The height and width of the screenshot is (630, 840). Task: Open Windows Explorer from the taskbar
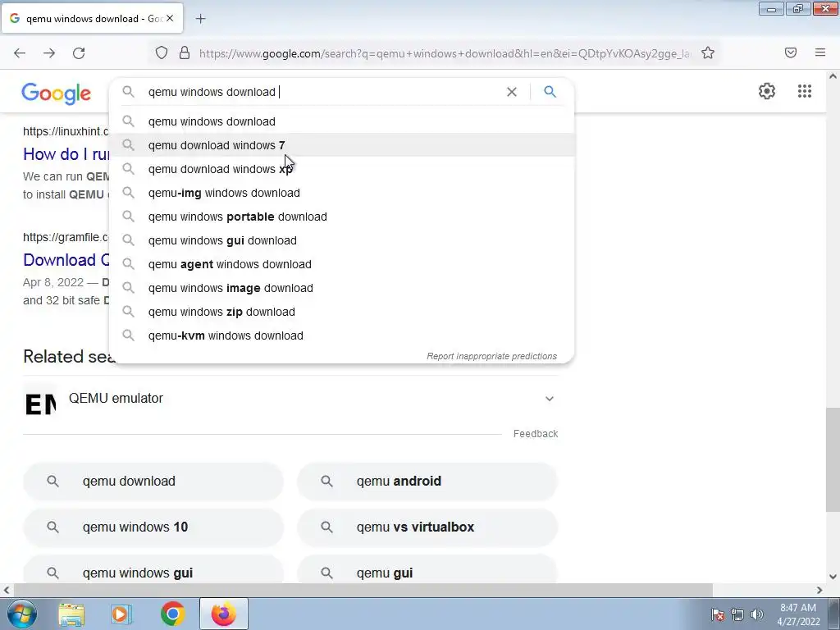click(71, 614)
